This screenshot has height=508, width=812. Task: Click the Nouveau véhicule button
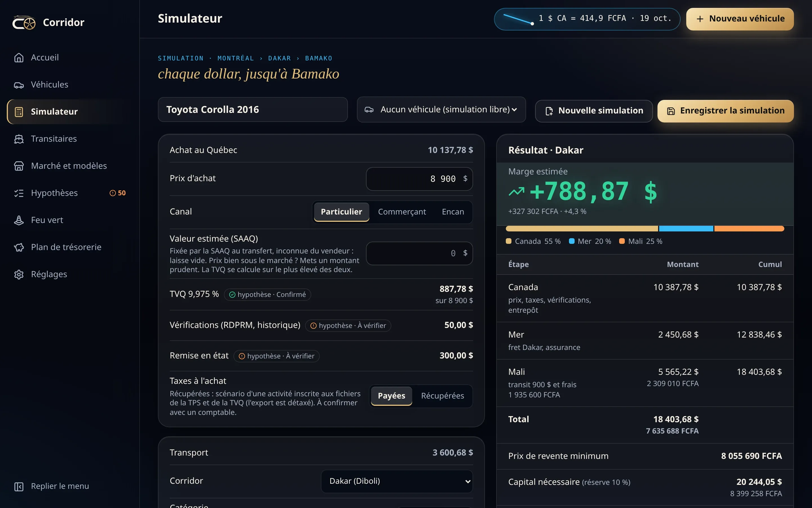point(740,19)
